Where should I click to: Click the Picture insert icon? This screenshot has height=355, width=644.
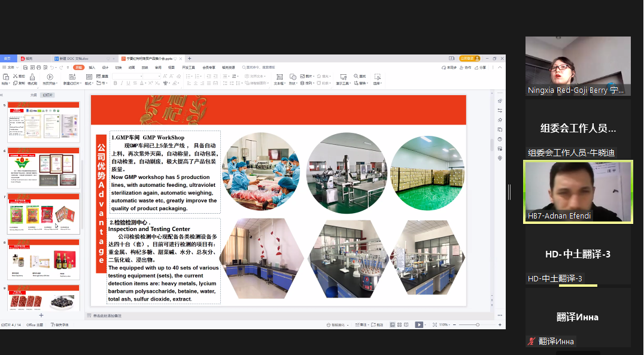coord(302,76)
